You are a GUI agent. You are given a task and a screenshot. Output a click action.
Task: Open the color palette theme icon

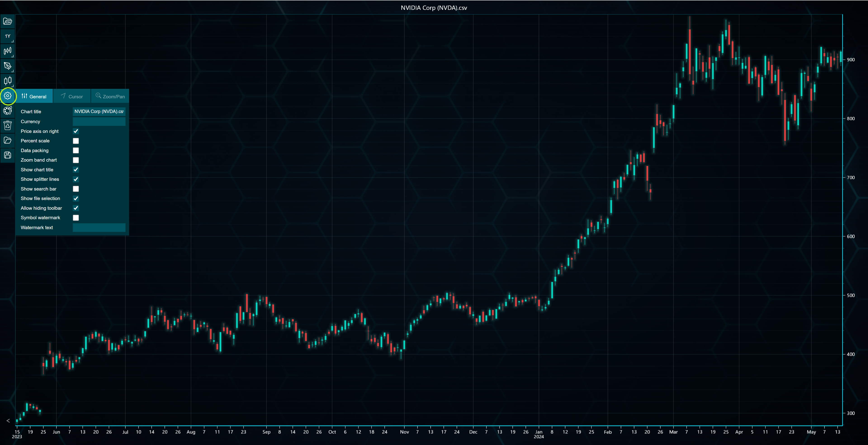coord(8,111)
